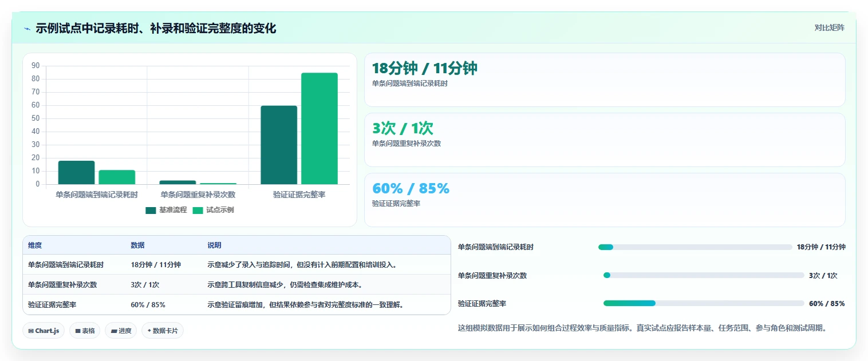Click the lightning icon beside the title
868x361 pixels.
pos(27,29)
